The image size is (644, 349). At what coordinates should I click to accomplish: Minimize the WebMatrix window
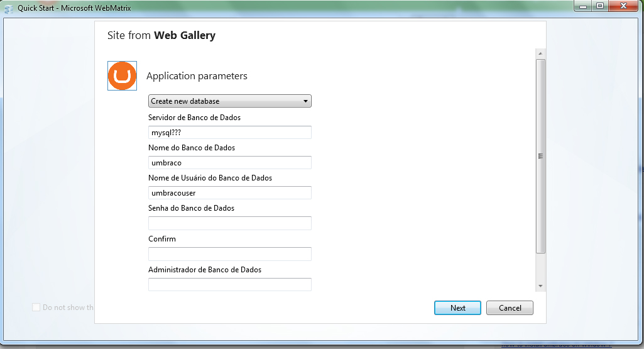(x=582, y=6)
